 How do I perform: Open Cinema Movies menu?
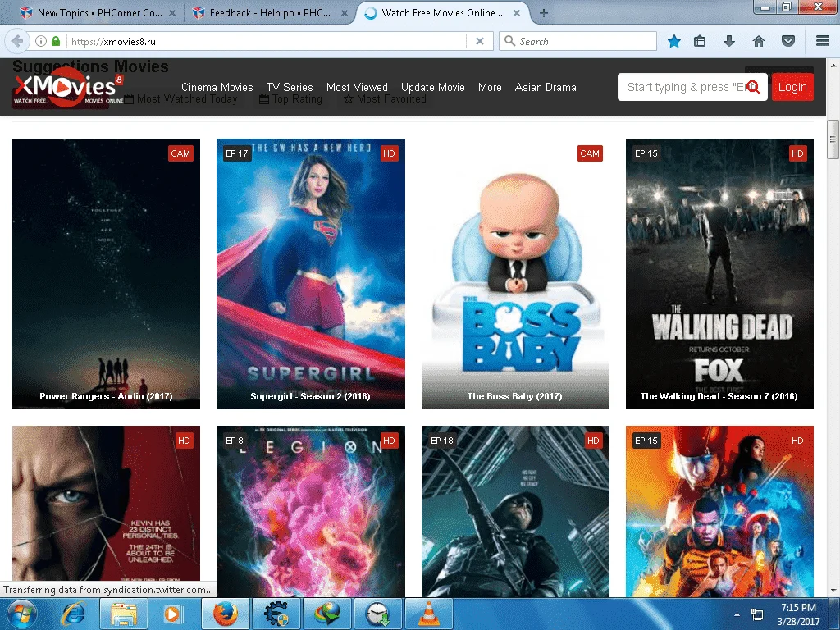[x=217, y=87]
